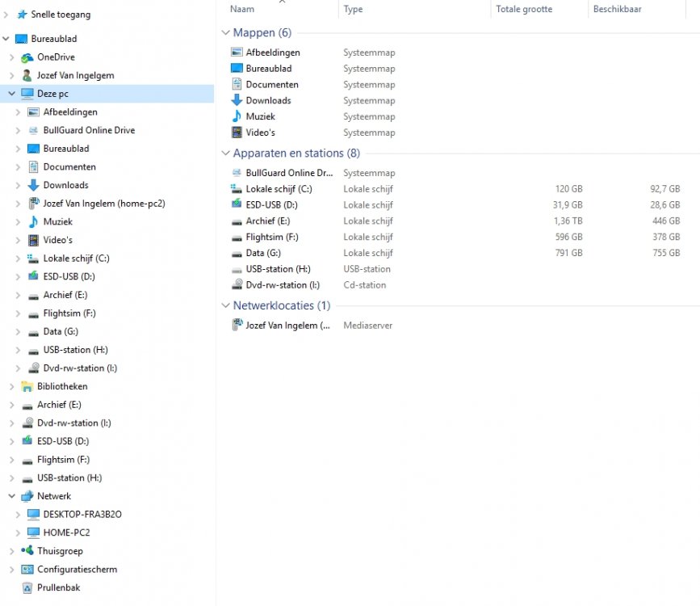Click the Prullenbak recycle bin icon

click(27, 587)
